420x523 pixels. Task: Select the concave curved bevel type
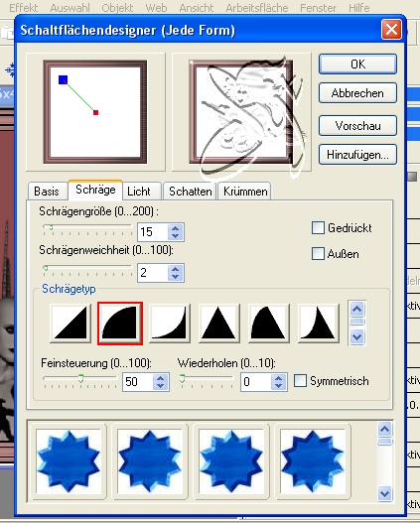coord(170,324)
